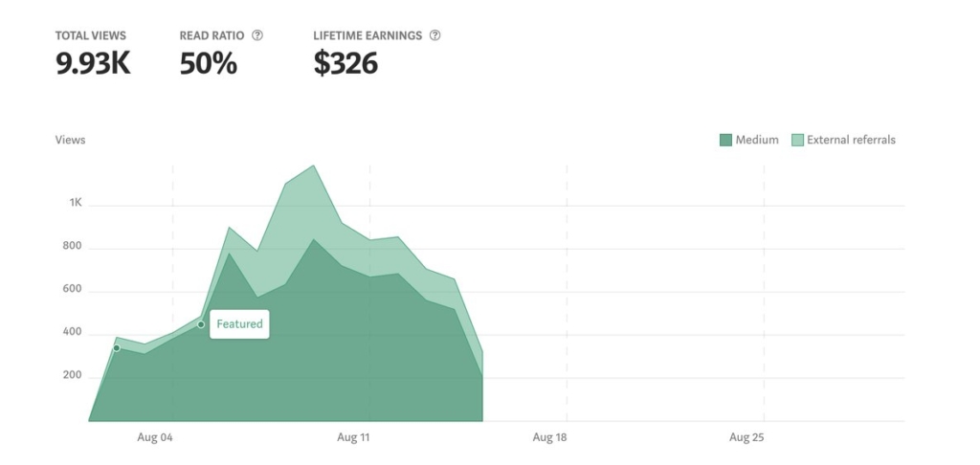Click the Total Views 9.93K stat

[93, 63]
